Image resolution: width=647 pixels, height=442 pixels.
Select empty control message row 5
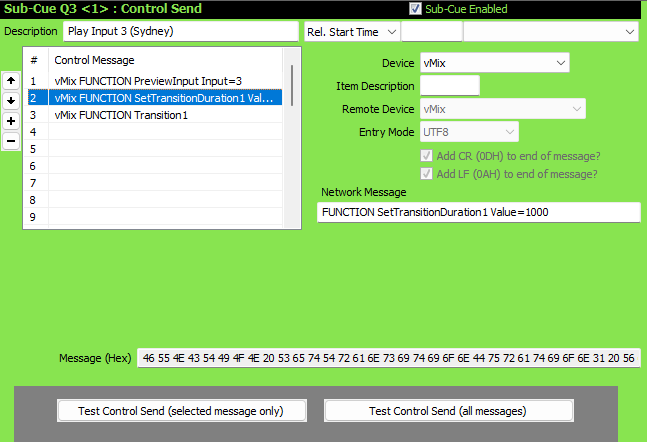tap(155, 149)
